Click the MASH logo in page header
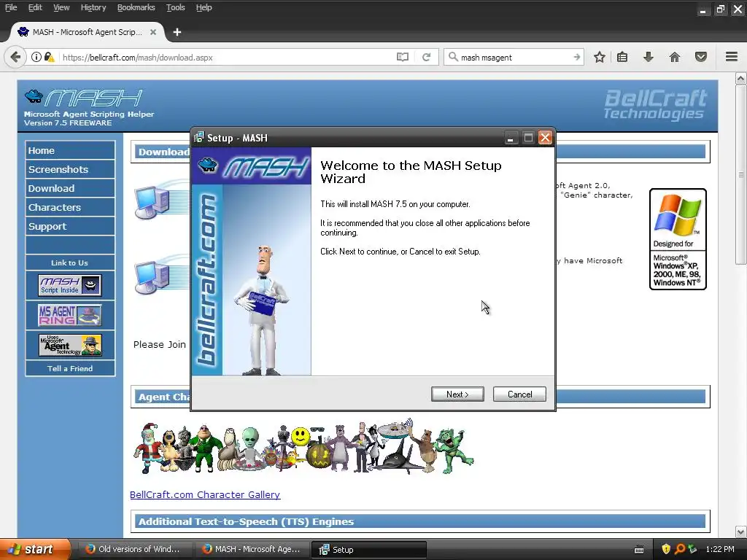This screenshot has width=747, height=560. tap(83, 98)
